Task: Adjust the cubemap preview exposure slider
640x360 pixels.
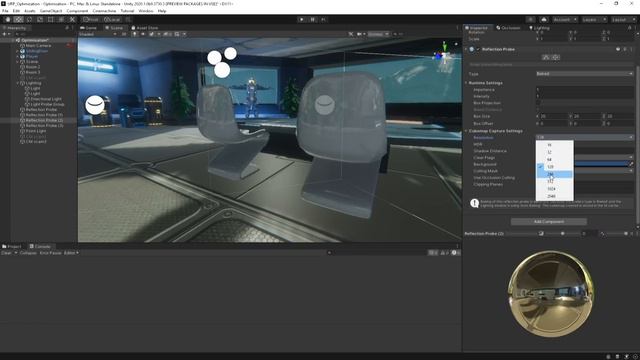Action: click(563, 233)
